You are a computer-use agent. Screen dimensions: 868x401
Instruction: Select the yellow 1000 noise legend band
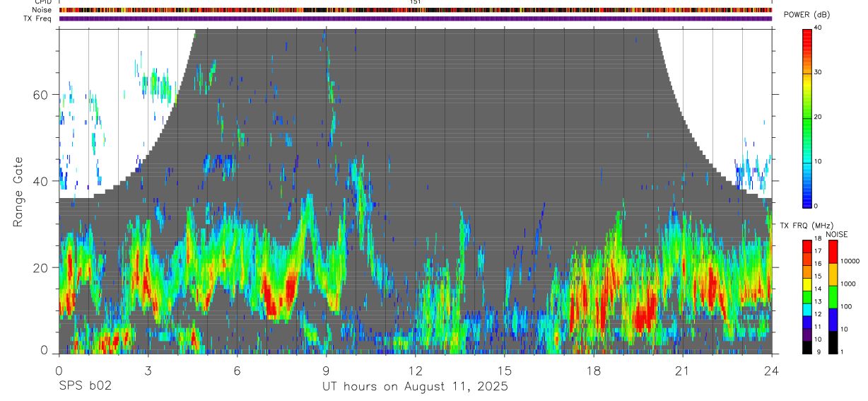(x=832, y=274)
